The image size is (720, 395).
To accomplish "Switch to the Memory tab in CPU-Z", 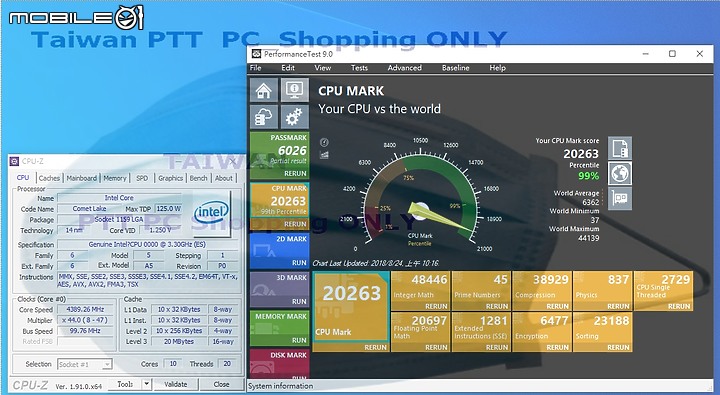I will point(115,178).
